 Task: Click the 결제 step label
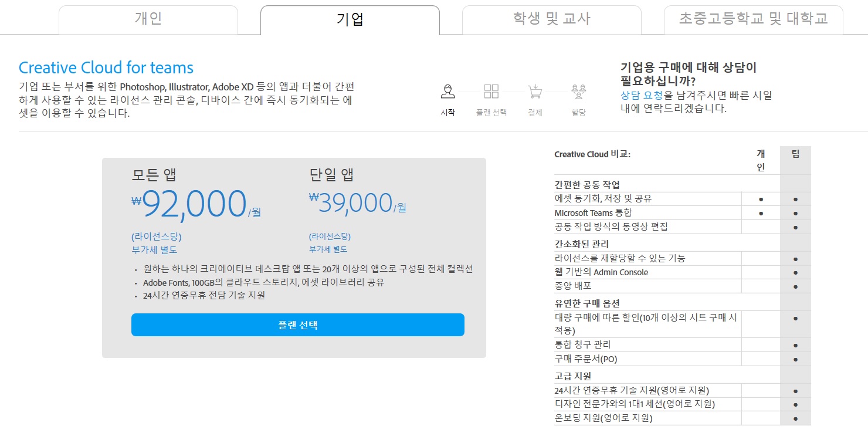click(535, 113)
